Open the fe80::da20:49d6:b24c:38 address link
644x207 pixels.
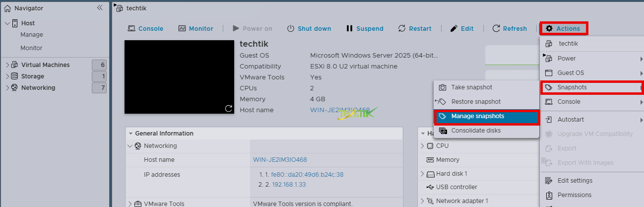[x=307, y=175]
